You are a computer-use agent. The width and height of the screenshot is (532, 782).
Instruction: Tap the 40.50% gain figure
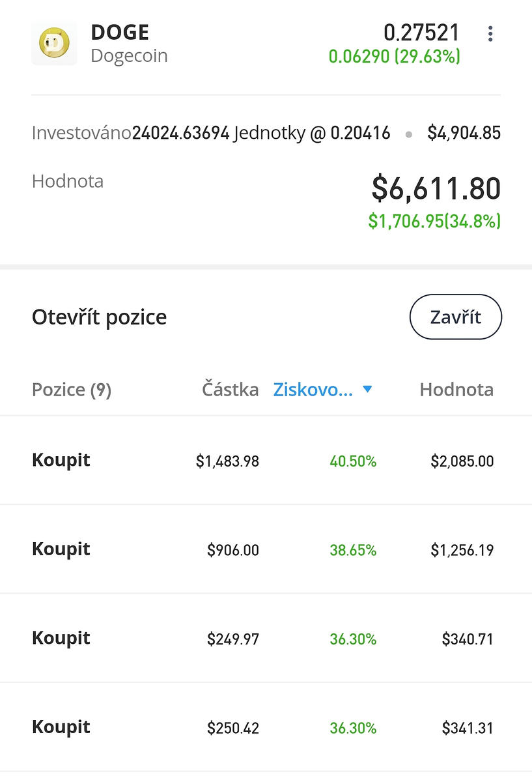[x=353, y=461]
